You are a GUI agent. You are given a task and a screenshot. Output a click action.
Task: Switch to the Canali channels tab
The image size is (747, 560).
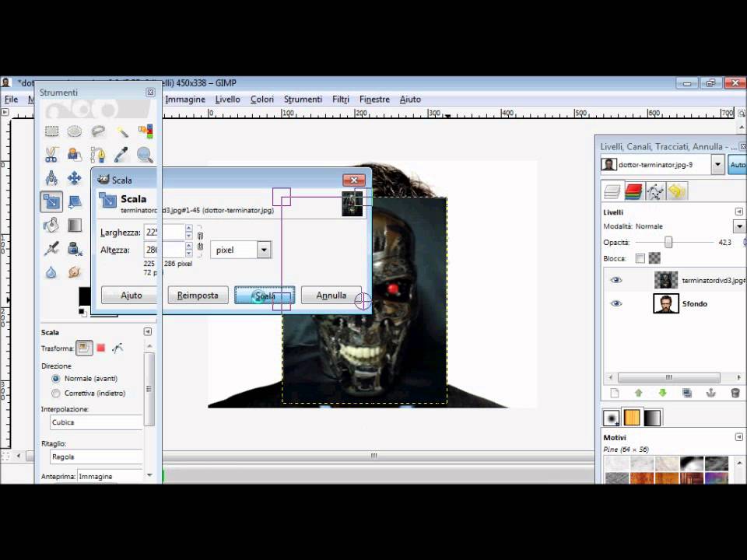tap(633, 191)
